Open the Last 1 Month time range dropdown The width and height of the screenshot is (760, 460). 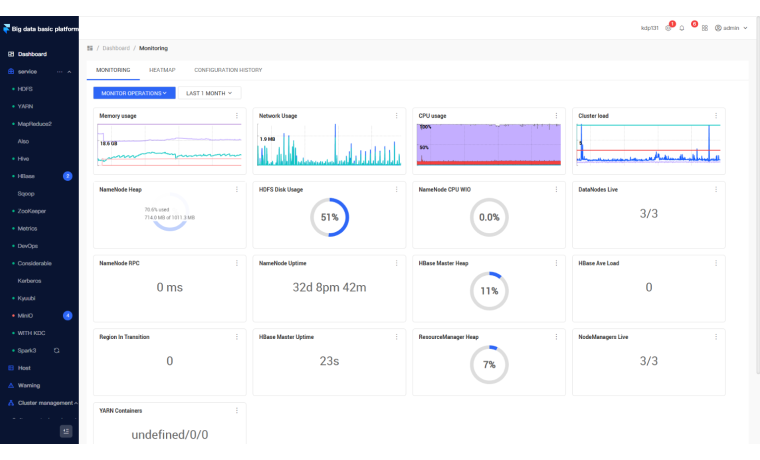[x=210, y=93]
